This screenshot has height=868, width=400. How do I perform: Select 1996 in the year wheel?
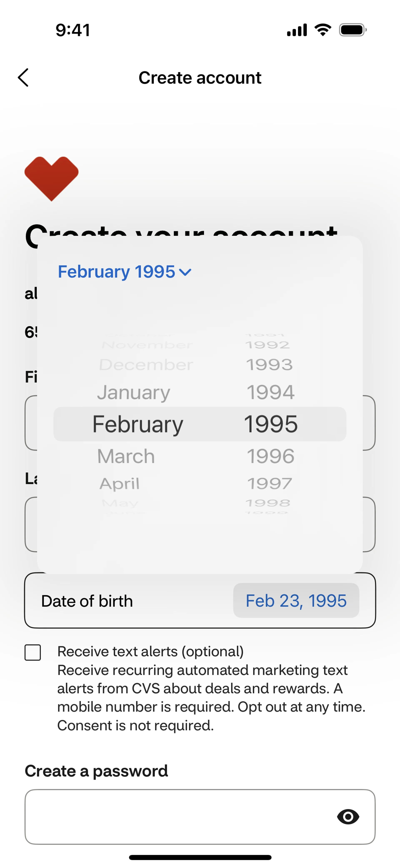pos(270,456)
